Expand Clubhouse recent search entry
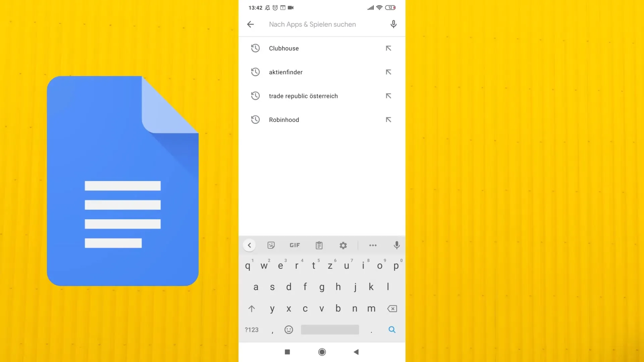Screen dimensions: 644x362 point(388,48)
